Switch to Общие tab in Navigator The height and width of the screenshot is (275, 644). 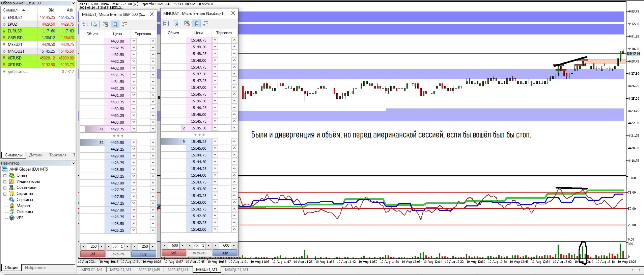pos(11,268)
